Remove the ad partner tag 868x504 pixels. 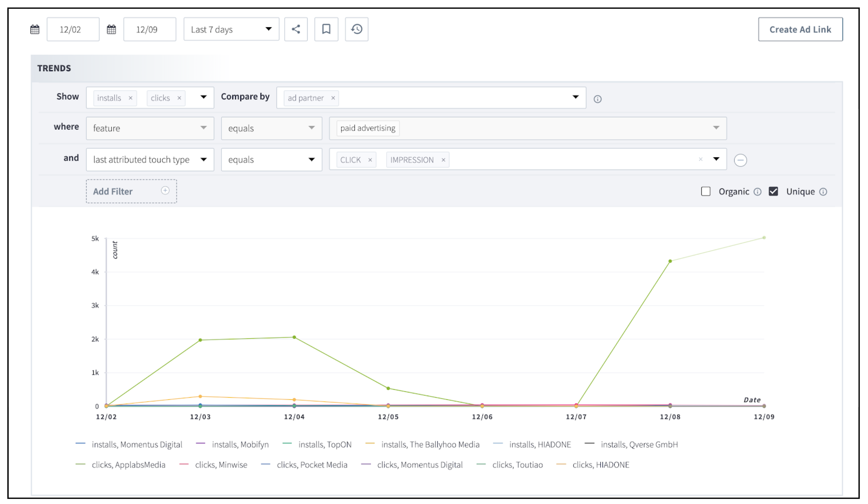pos(333,98)
